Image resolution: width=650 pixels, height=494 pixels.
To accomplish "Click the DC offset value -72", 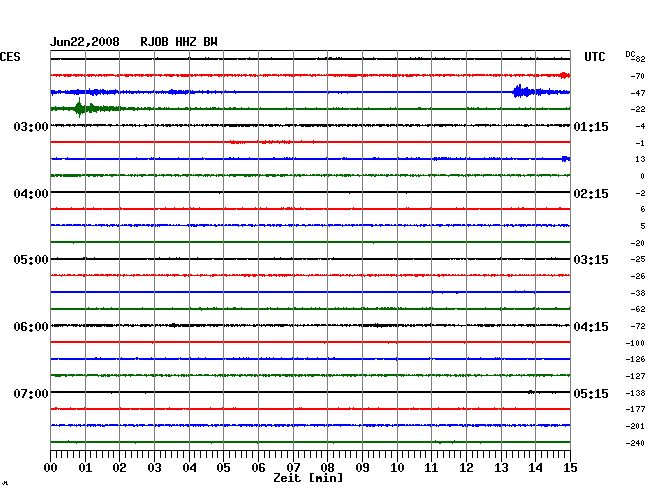I will 638,326.
